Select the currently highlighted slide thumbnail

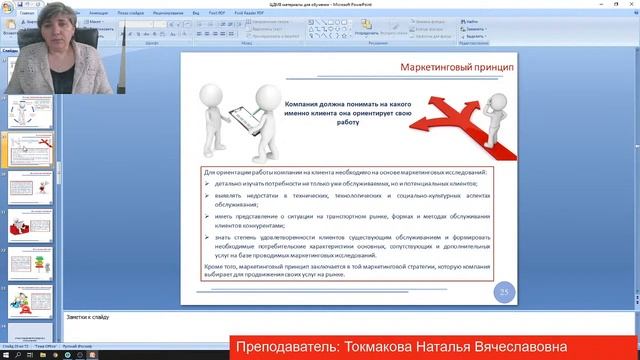point(30,150)
